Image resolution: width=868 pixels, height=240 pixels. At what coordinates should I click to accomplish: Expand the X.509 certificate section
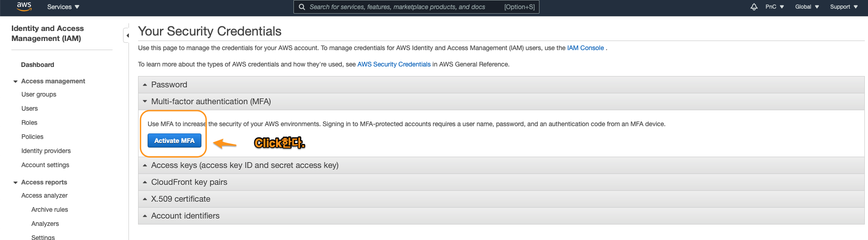click(x=180, y=199)
